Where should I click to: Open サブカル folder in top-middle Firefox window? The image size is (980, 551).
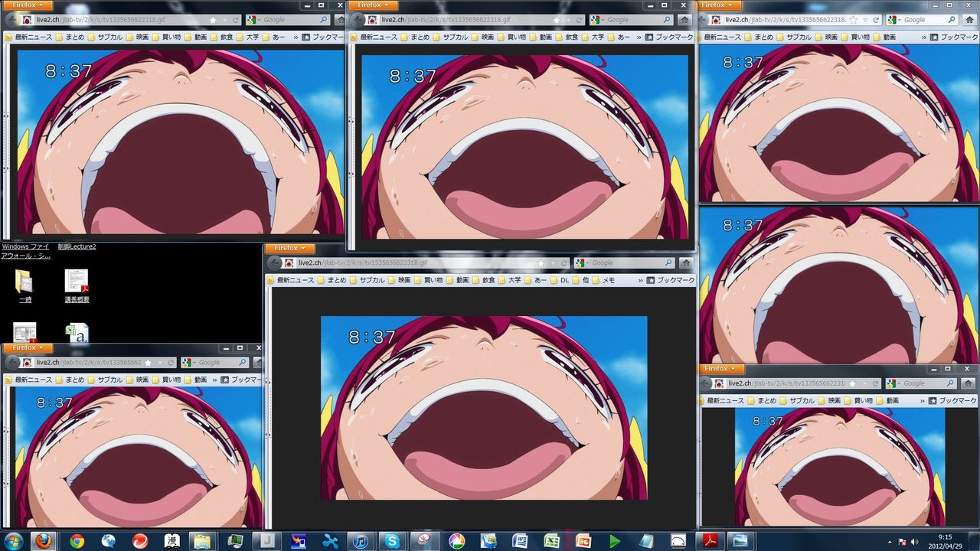[449, 37]
